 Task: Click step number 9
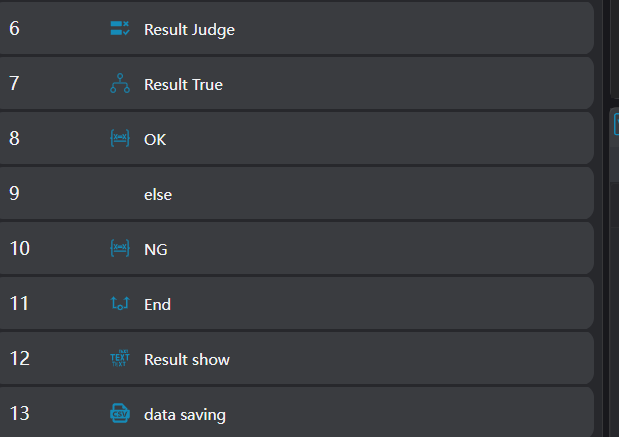(14, 194)
